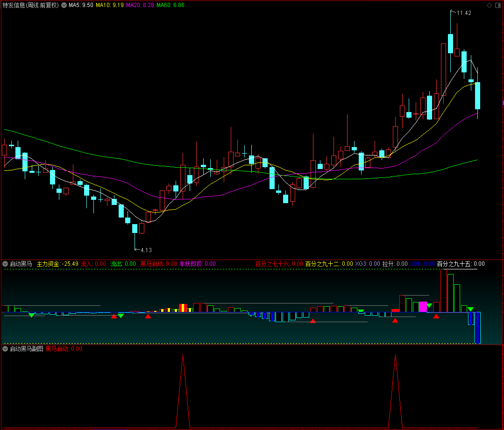
Task: Click the first red spike in 启动黑马副图
Action: [183, 390]
